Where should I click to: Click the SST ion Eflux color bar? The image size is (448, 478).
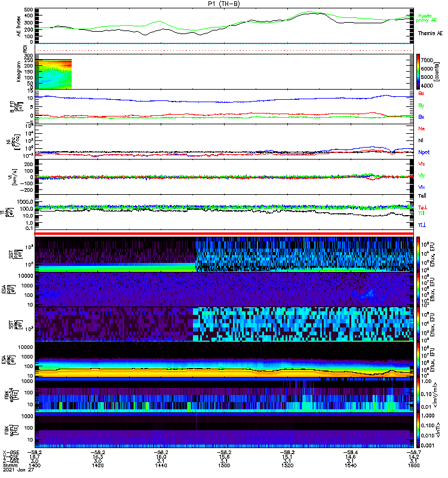coord(418,254)
